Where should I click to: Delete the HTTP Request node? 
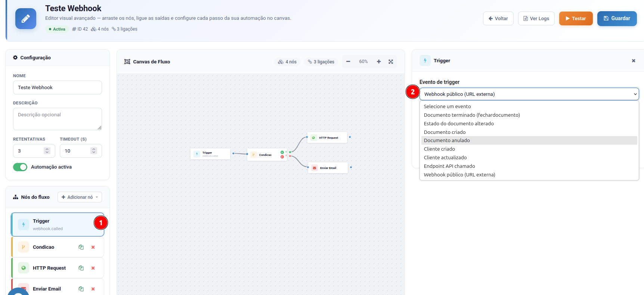93,268
